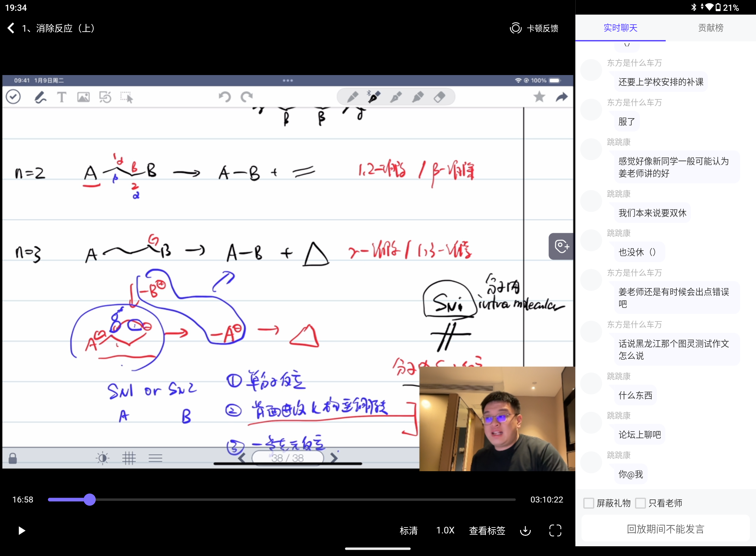Tap the star icon to favorite the page
This screenshot has height=556, width=756.
[x=539, y=97]
